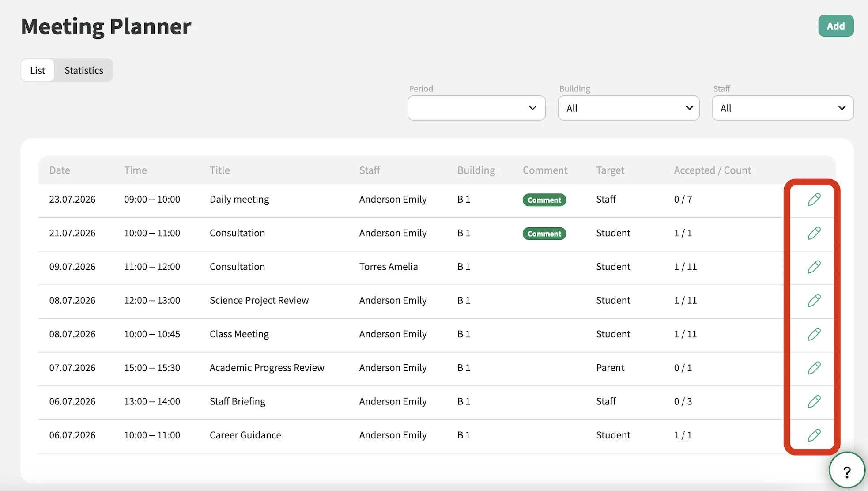This screenshot has width=868, height=491.
Task: Click the Torres Amelia staff name
Action: tap(388, 267)
